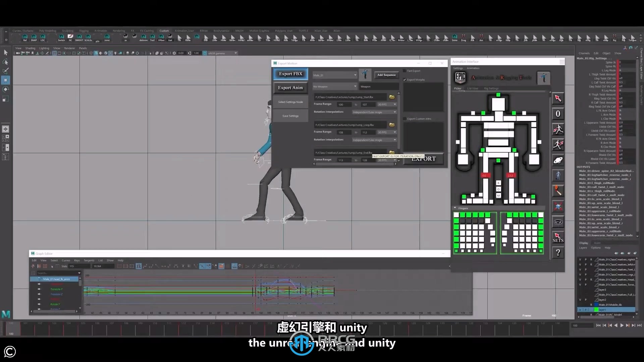Toggle P for Male_01:ClassCreatives_Legs layer
The image size is (644, 362).
(x=586, y=275)
